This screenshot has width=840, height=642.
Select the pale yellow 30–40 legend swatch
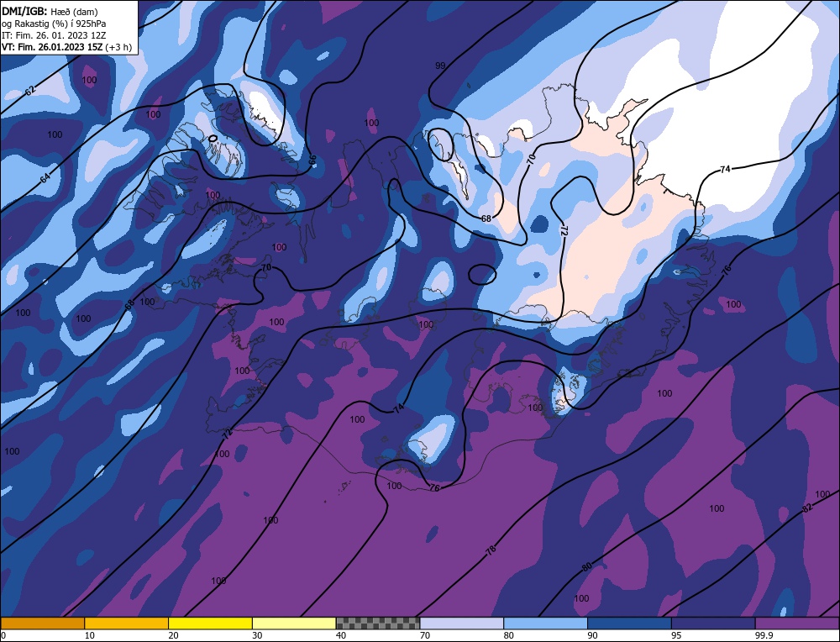coord(294,624)
